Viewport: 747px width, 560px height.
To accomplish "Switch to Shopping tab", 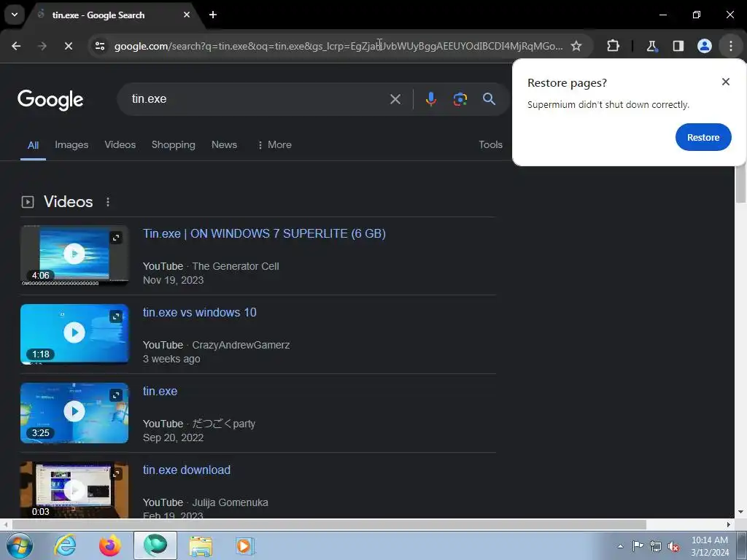I will tap(174, 145).
